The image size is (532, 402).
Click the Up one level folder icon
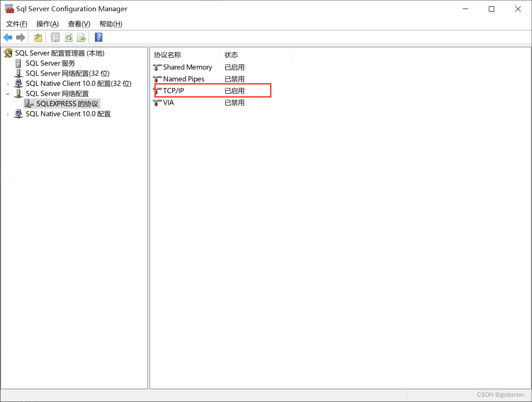[38, 37]
